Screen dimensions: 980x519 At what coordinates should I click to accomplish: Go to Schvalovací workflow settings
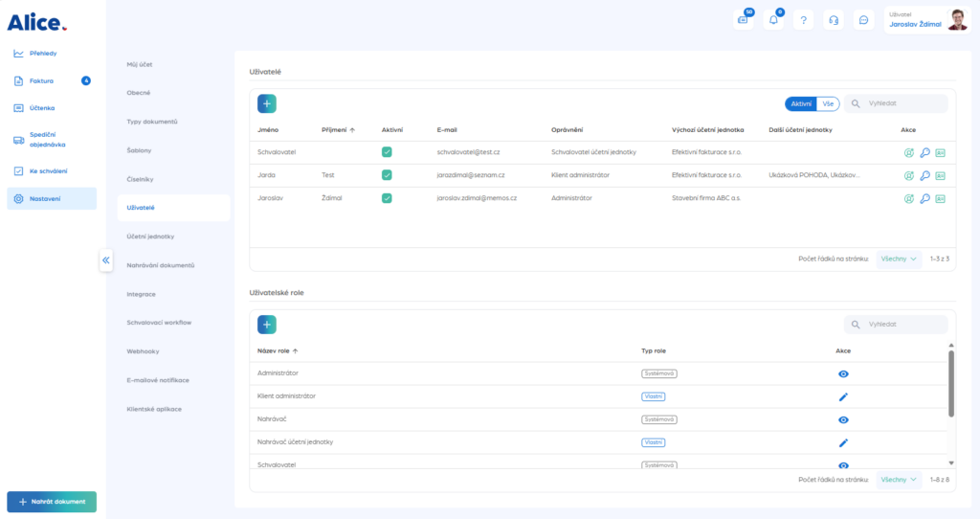[159, 323]
